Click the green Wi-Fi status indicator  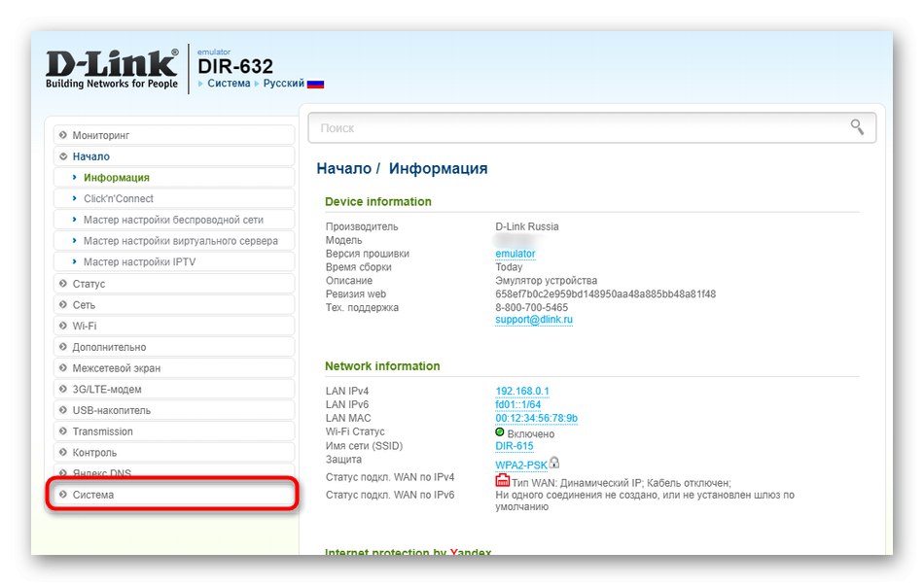pyautogui.click(x=500, y=432)
